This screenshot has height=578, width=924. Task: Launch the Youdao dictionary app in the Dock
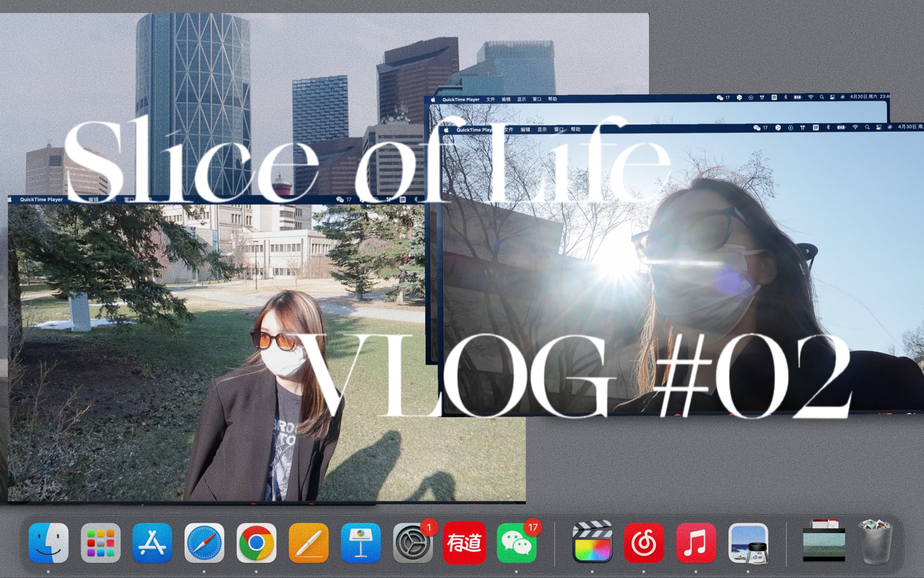464,543
